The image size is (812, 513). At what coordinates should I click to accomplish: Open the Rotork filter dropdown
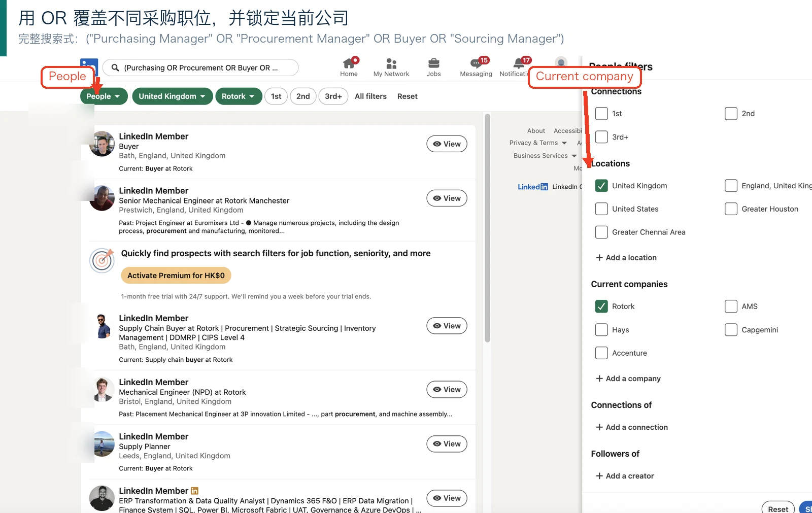click(239, 96)
